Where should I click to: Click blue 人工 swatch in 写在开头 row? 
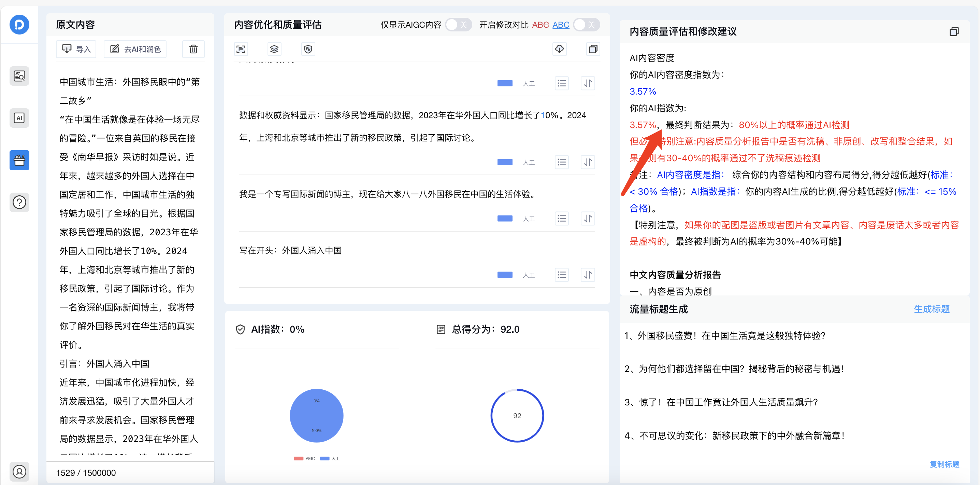(x=505, y=275)
